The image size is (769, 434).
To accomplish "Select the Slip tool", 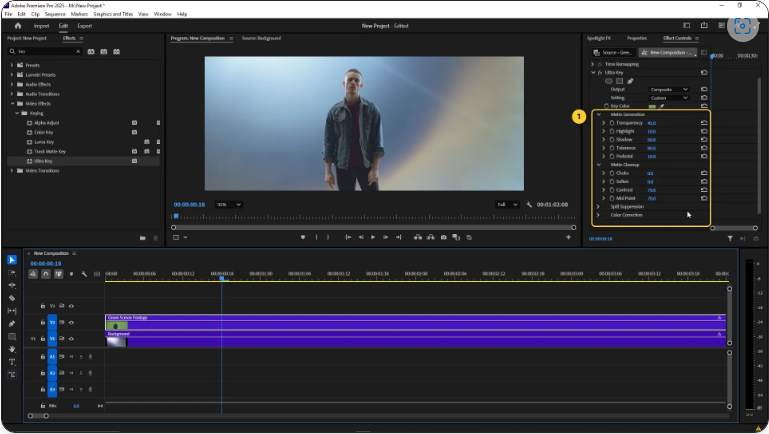I will pos(12,311).
